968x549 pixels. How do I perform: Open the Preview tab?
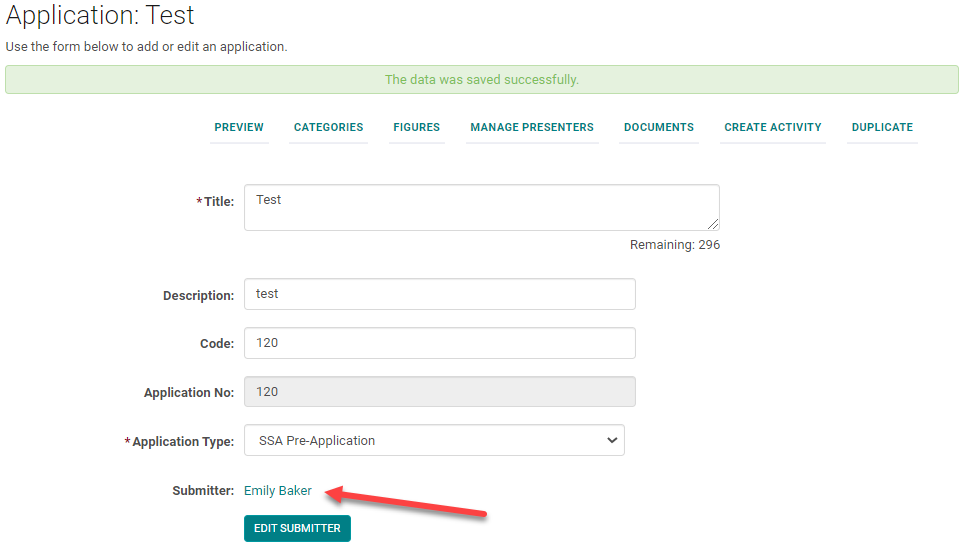[x=239, y=127]
